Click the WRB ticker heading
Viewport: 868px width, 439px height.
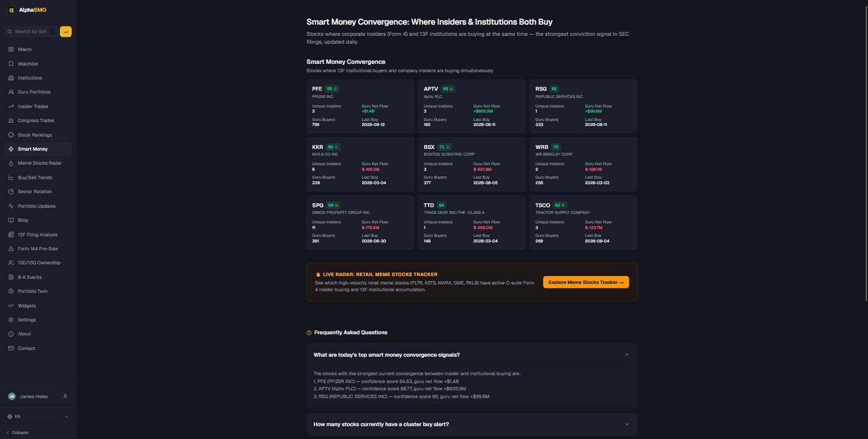click(542, 147)
